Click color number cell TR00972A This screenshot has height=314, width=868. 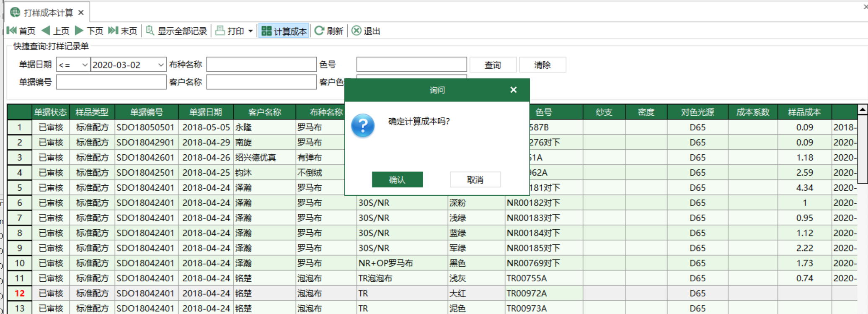tap(544, 293)
